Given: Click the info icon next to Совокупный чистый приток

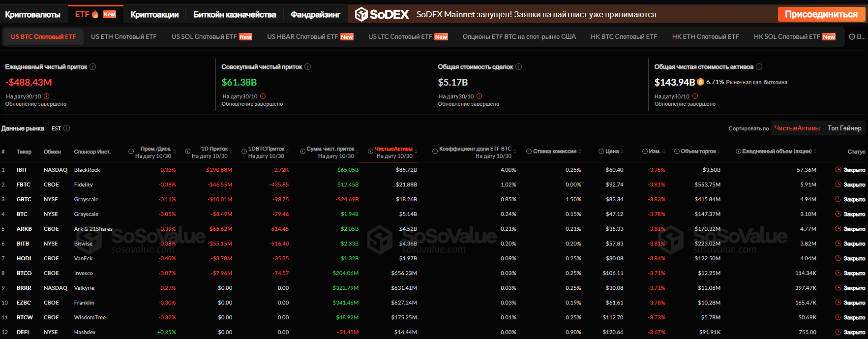Looking at the screenshot, I should pos(308,67).
